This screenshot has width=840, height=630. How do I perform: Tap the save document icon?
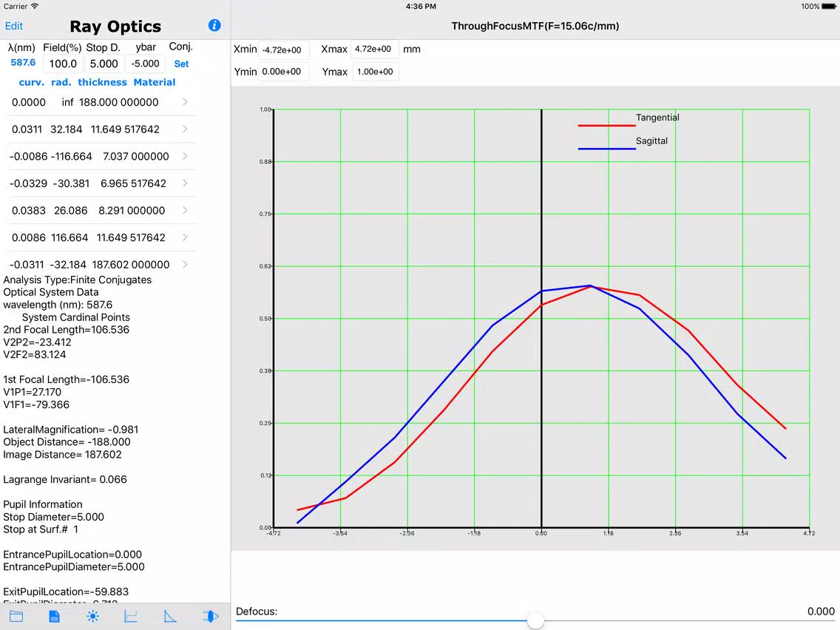(x=54, y=616)
